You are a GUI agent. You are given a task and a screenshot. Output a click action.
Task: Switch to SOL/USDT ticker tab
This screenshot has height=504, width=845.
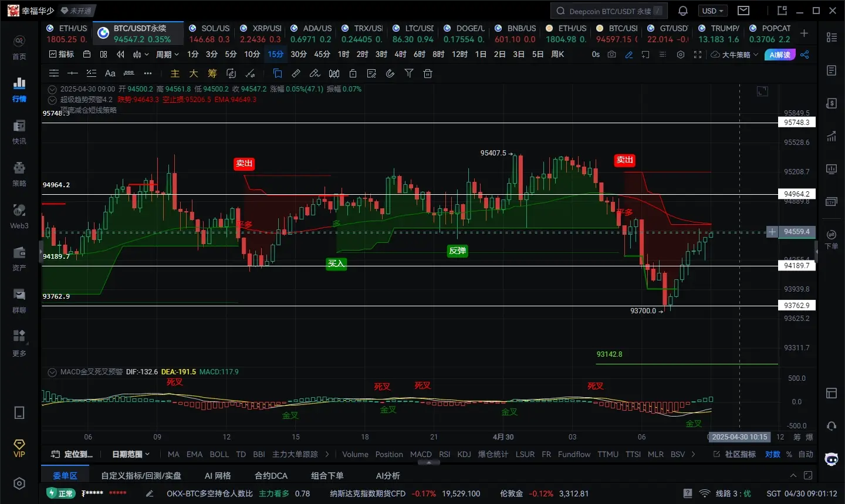[209, 33]
